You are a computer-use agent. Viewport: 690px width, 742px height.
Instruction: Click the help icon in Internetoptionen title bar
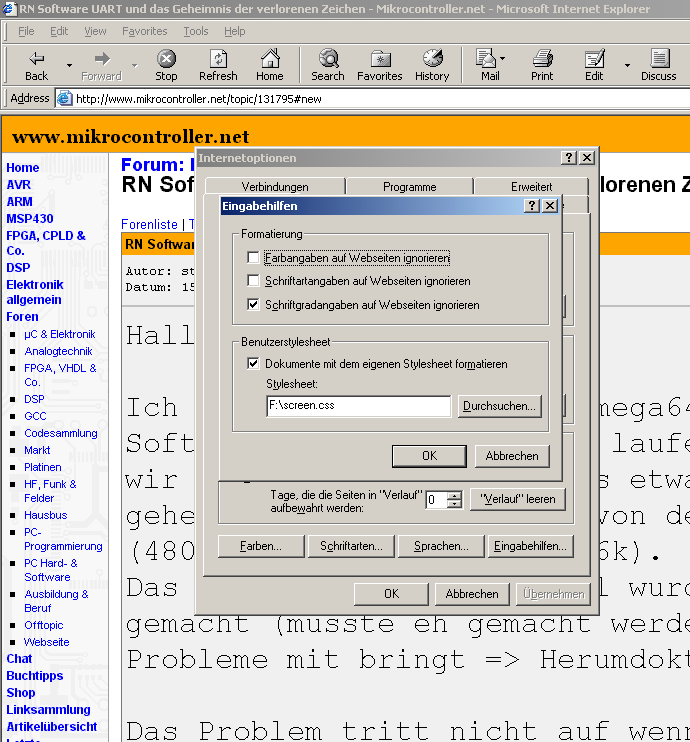pyautogui.click(x=569, y=158)
